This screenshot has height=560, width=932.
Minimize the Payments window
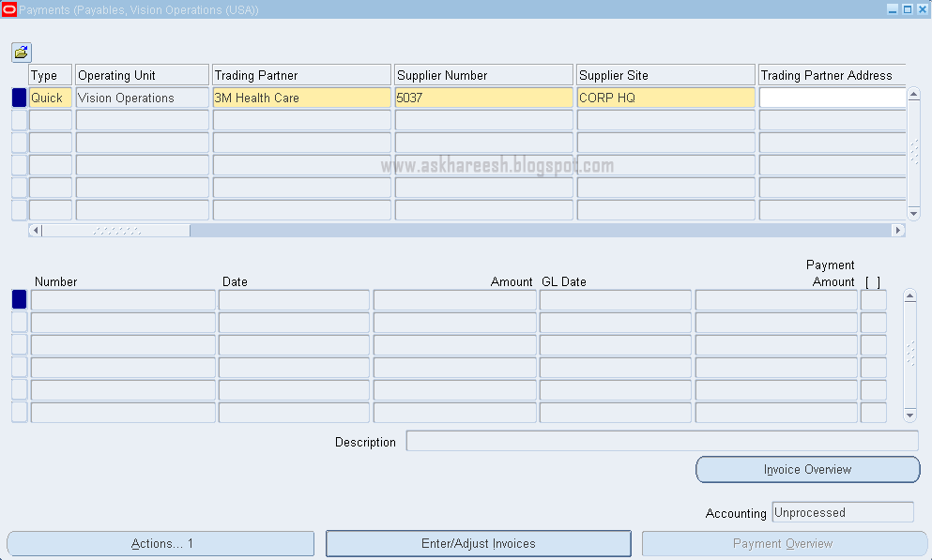(x=893, y=9)
